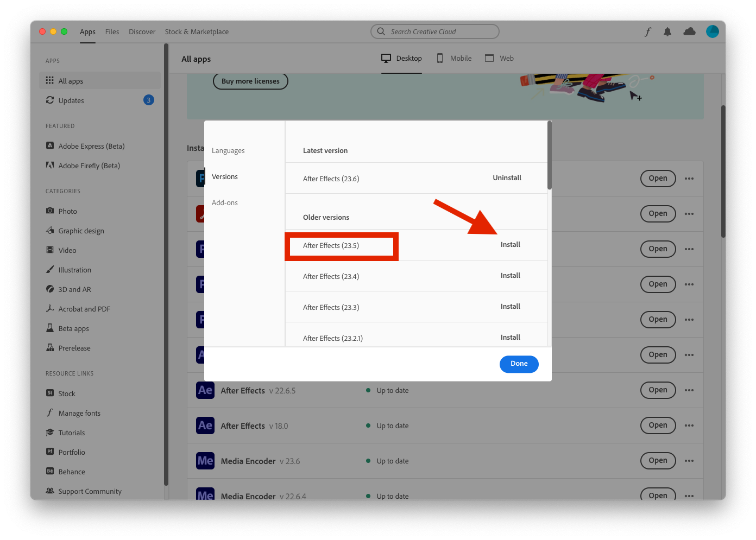Image resolution: width=756 pixels, height=540 pixels.
Task: Select the Mobile tab
Action: tap(454, 58)
